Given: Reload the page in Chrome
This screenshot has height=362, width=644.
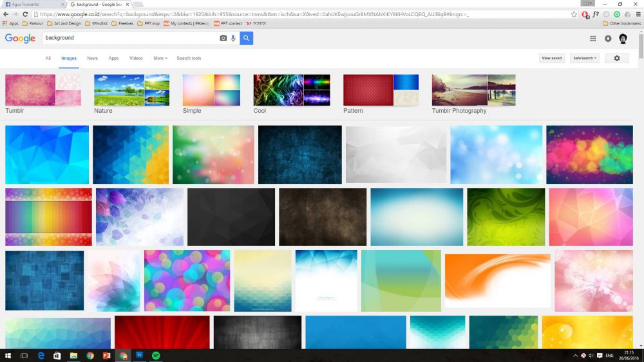Looking at the screenshot, I should (26, 14).
